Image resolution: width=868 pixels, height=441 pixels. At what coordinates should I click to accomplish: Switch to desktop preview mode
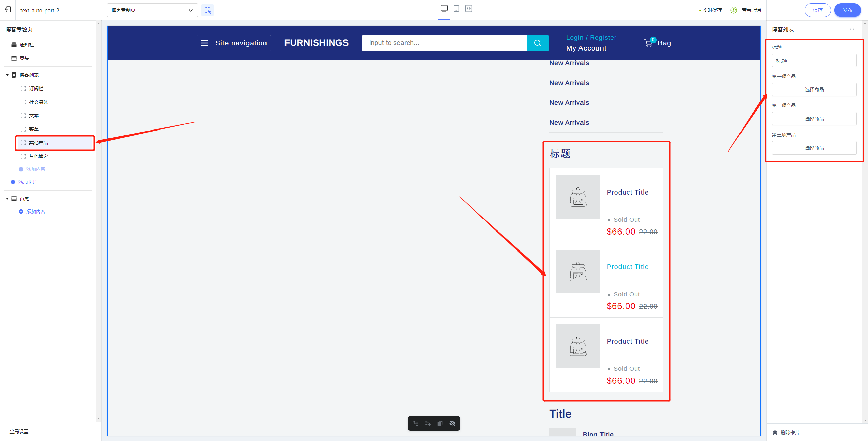444,8
